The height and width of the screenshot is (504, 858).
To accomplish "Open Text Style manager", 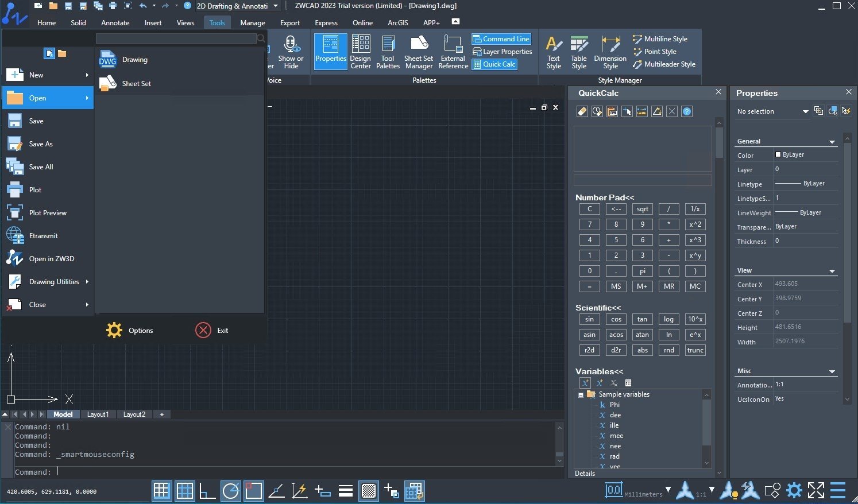I will coord(554,52).
